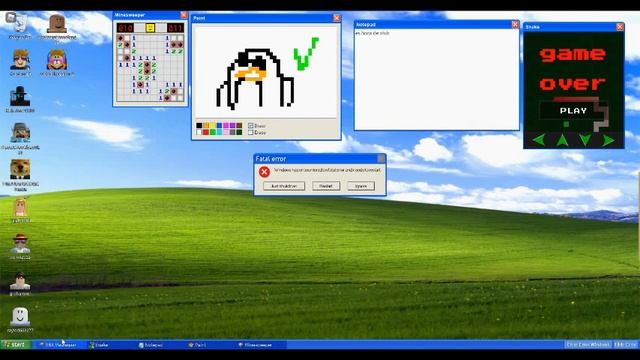
Task: Close the Snake window
Action: (620, 27)
